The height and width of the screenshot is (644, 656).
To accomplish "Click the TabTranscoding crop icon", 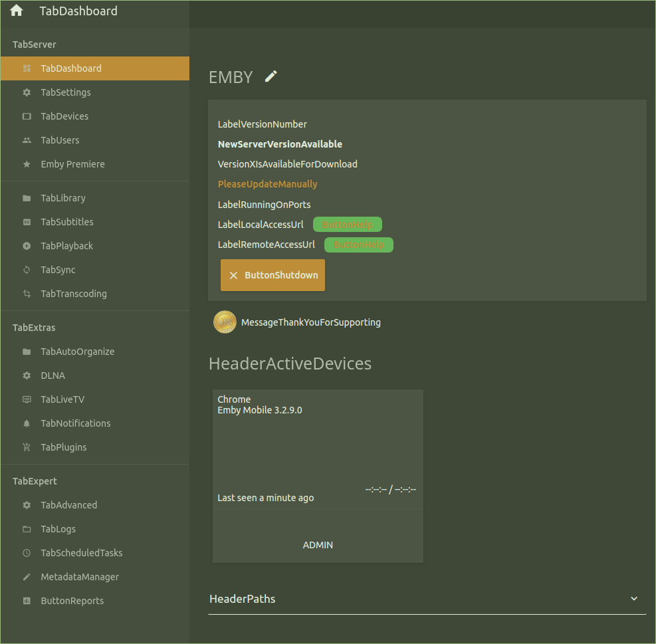I will coord(27,294).
